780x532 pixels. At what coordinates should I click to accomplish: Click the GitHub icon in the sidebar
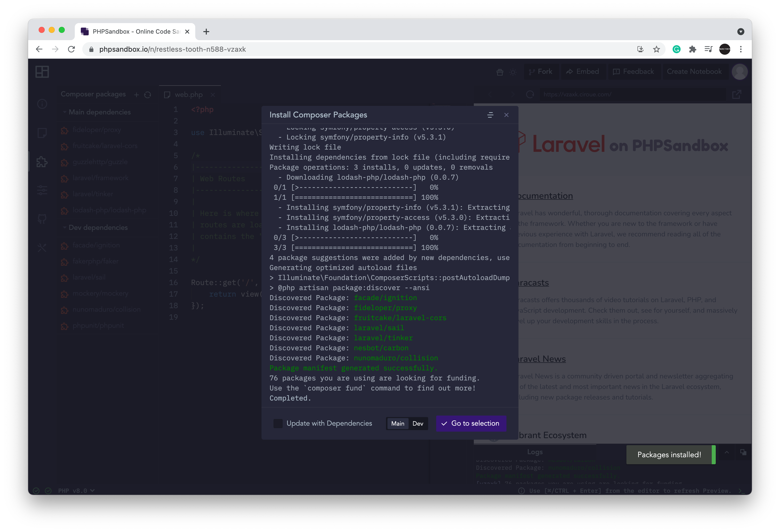[x=42, y=219]
